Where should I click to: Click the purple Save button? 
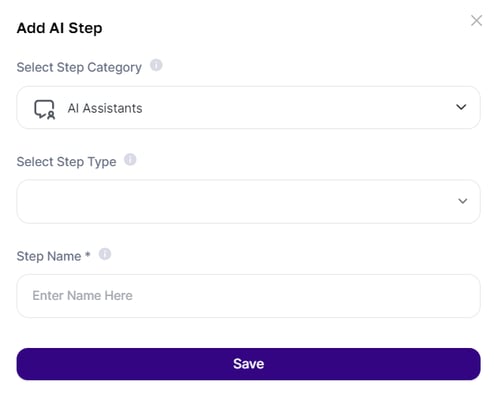pyautogui.click(x=248, y=364)
